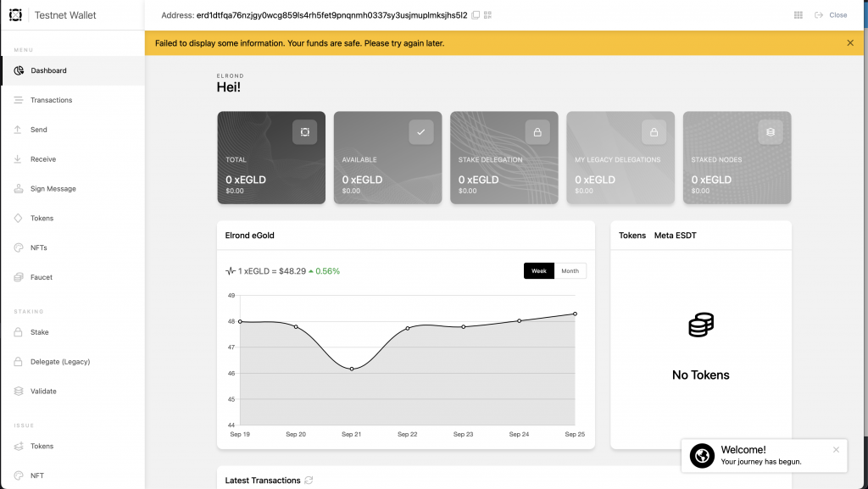
Task: Click the Sep 21 chart data point
Action: 352,369
